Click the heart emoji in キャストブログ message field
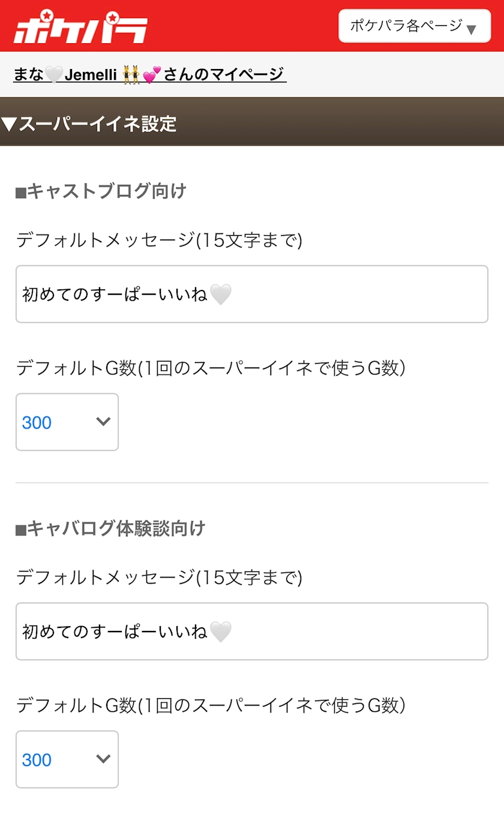The width and height of the screenshot is (504, 838). click(220, 295)
